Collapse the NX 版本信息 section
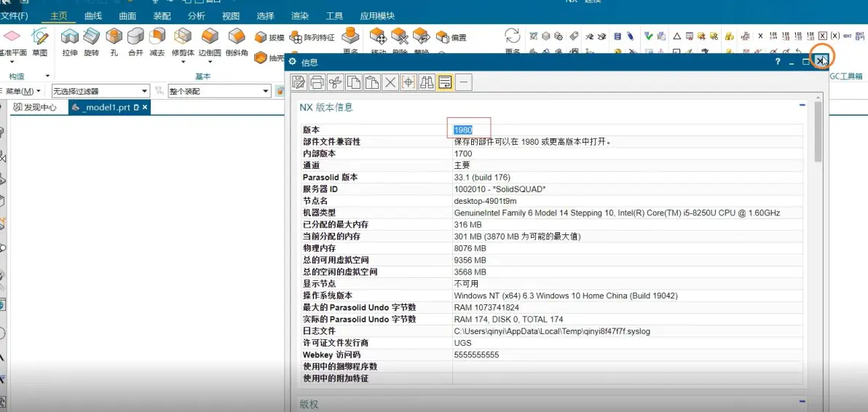This screenshot has width=868, height=412. pyautogui.click(x=802, y=106)
